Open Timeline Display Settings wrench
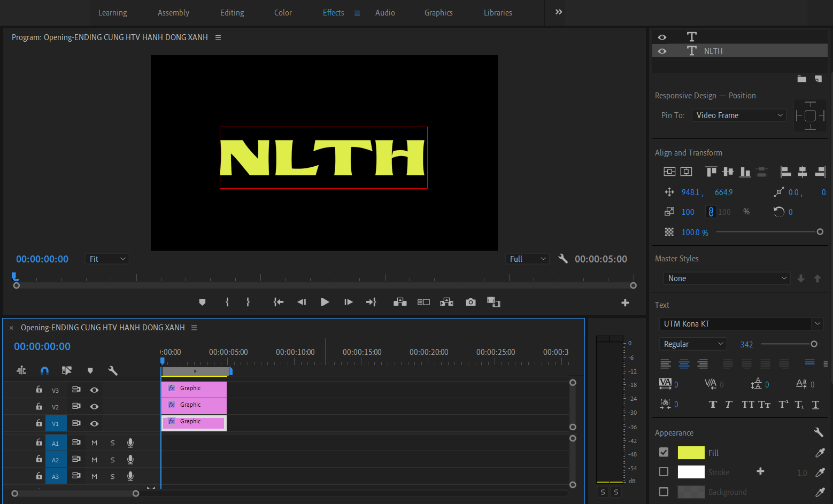This screenshot has height=504, width=833. click(x=113, y=370)
